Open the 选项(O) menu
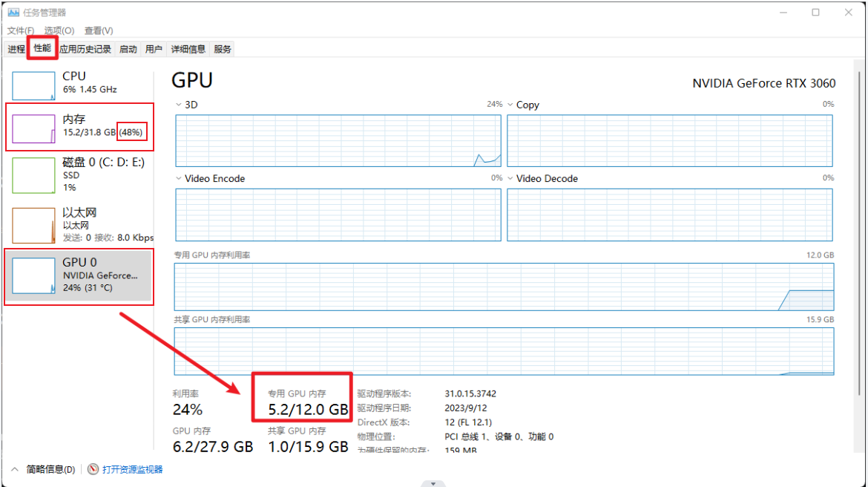The width and height of the screenshot is (868, 487). click(x=59, y=30)
